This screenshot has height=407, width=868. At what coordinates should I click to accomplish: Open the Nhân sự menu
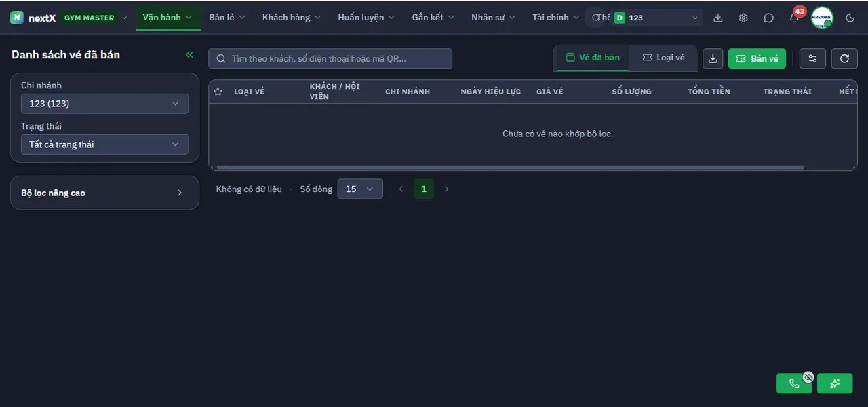pos(494,18)
